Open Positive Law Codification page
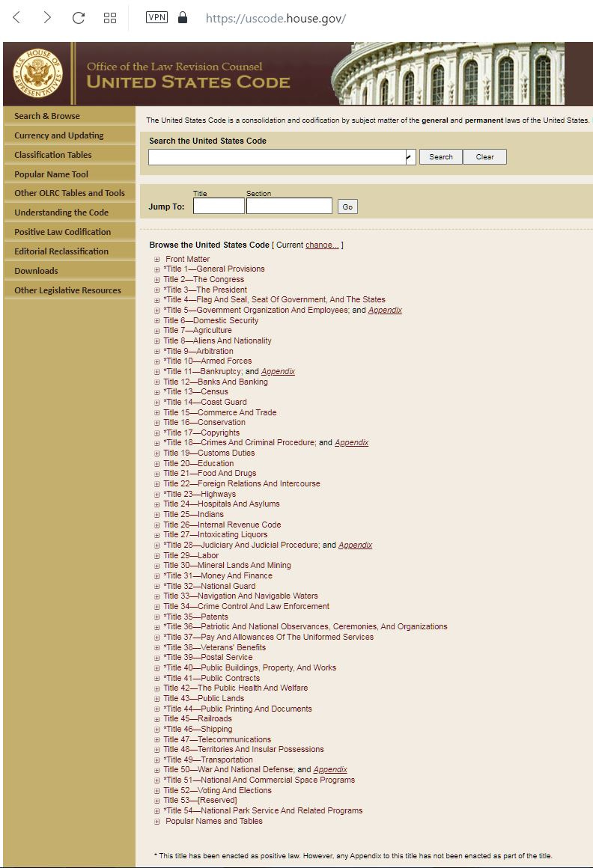The width and height of the screenshot is (593, 868). point(69,231)
